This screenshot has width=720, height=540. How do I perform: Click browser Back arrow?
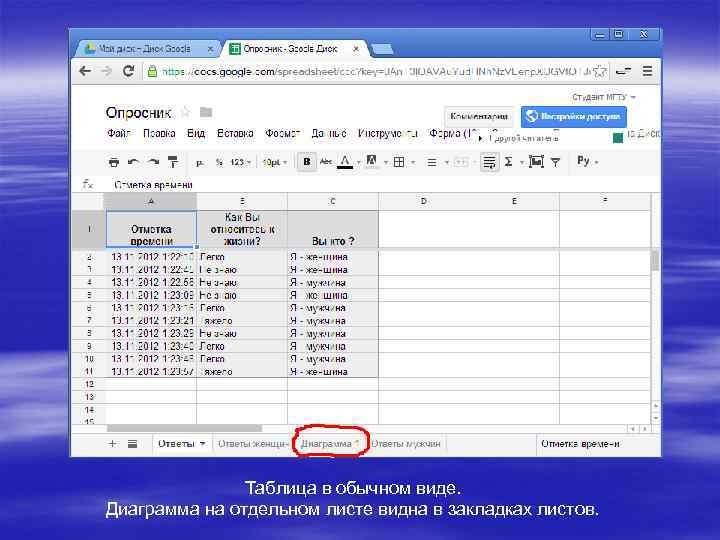pyautogui.click(x=85, y=71)
